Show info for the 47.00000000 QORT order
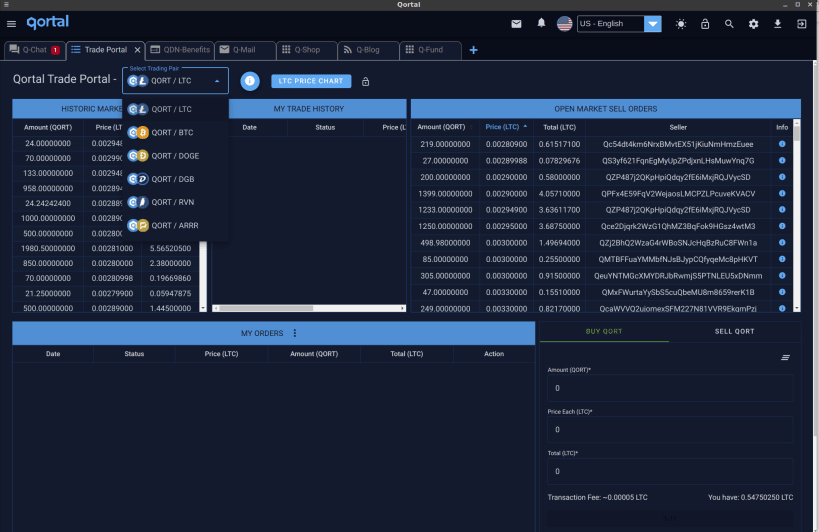Image resolution: width=819 pixels, height=532 pixels. tap(782, 292)
